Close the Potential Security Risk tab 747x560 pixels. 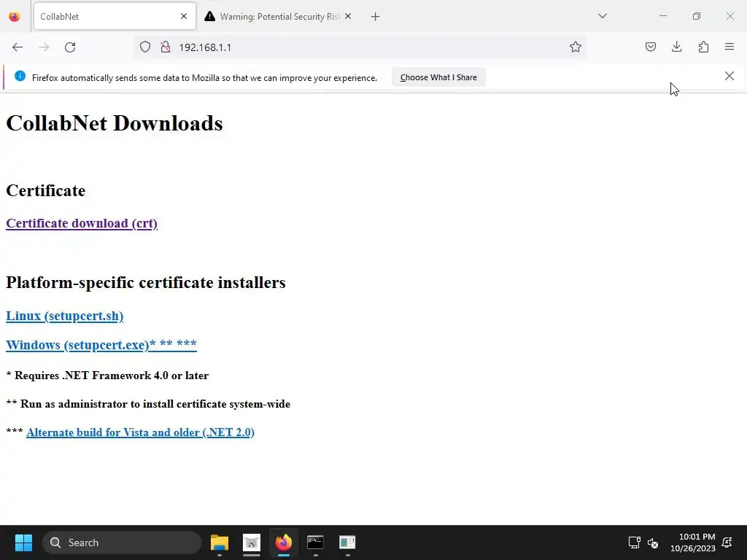(x=348, y=16)
